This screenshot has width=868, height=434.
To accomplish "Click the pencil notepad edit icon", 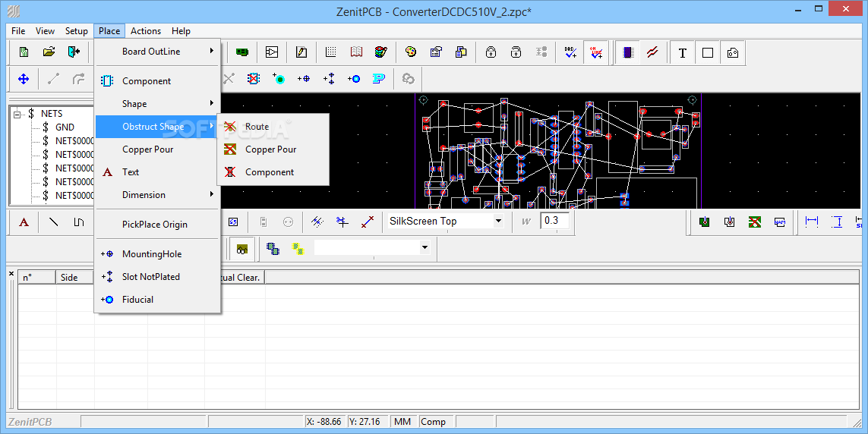I will 301,52.
